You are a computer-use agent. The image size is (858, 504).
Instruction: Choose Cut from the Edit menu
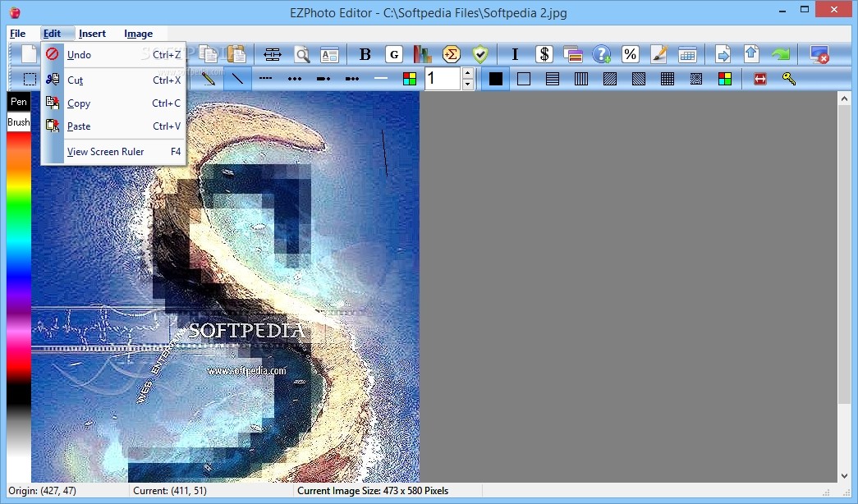pos(113,80)
